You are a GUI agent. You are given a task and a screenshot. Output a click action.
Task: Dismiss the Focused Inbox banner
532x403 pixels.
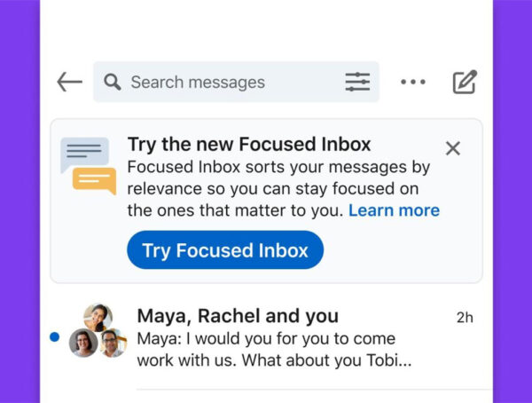point(453,148)
